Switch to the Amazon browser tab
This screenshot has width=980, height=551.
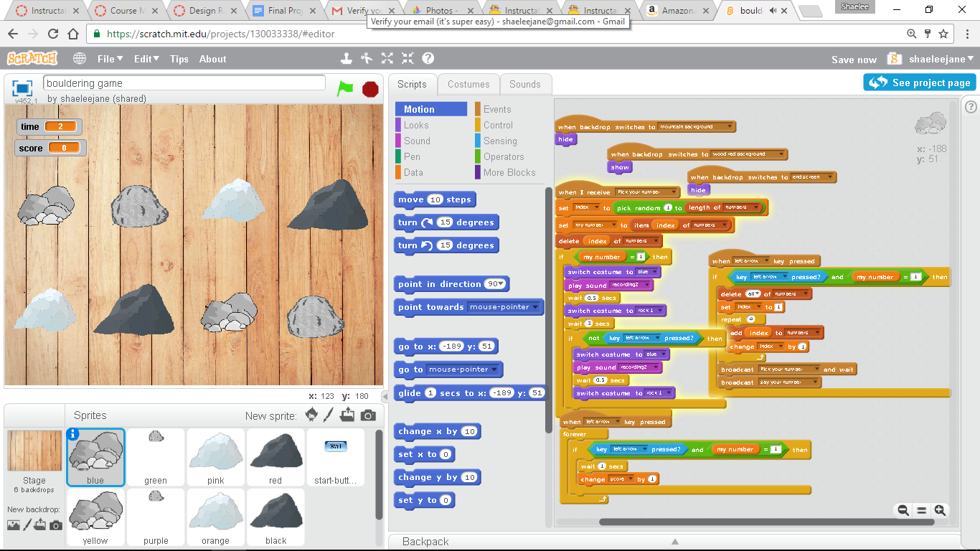click(x=677, y=11)
